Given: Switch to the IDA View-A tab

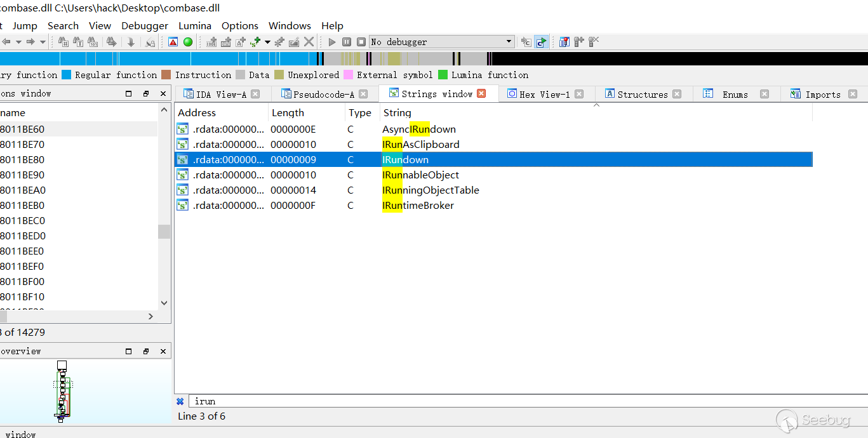Looking at the screenshot, I should click(221, 94).
